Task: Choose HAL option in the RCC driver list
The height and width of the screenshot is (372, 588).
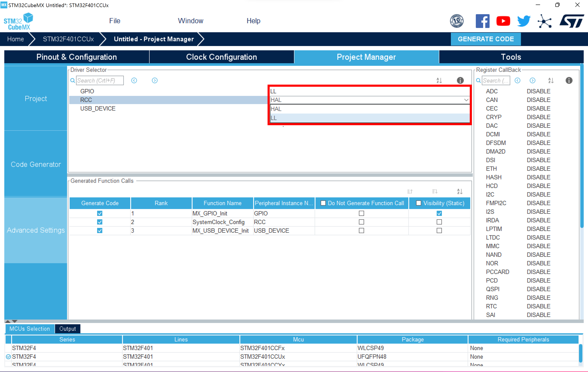Action: [x=370, y=109]
